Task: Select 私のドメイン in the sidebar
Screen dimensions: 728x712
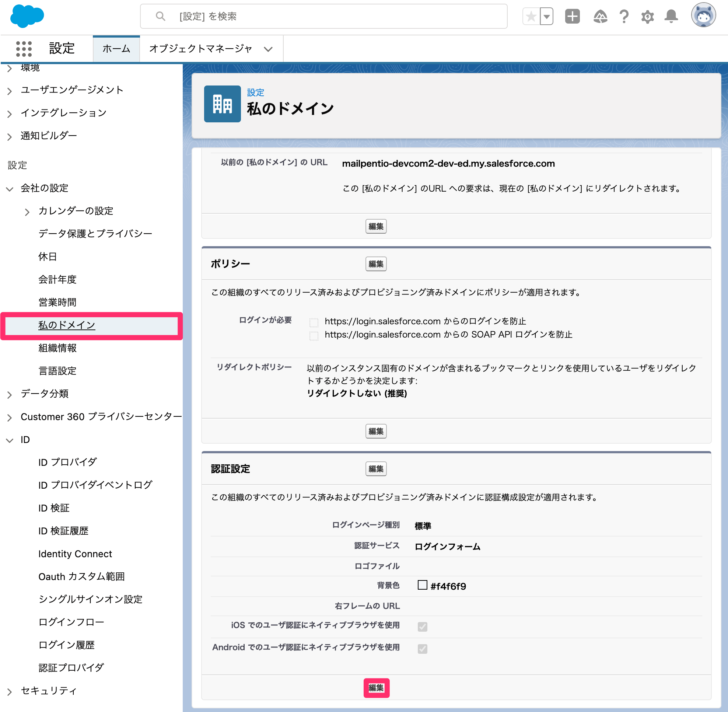Action: click(67, 325)
